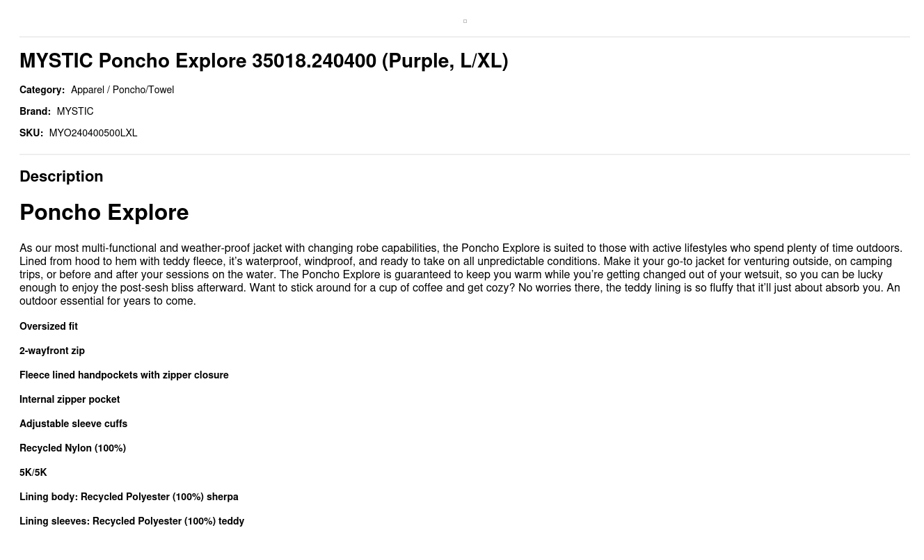The width and height of the screenshot is (924, 560).
Task: Click the Category: label
Action: pyautogui.click(x=42, y=90)
